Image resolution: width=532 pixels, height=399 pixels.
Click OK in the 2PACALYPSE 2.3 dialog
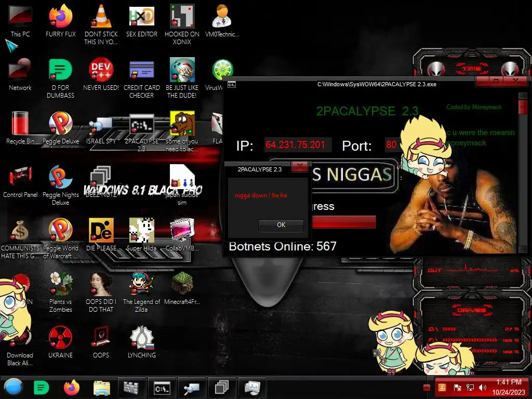(x=281, y=225)
